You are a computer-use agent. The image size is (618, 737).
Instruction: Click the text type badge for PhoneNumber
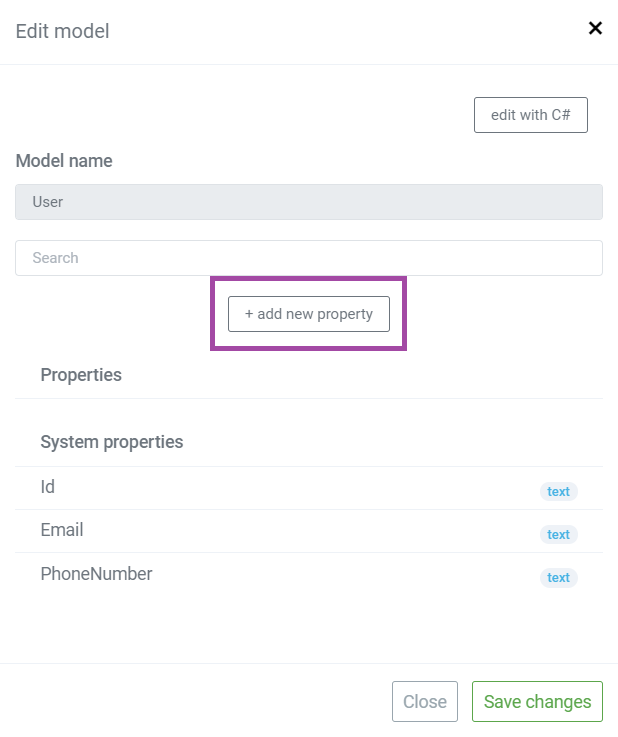(x=558, y=578)
